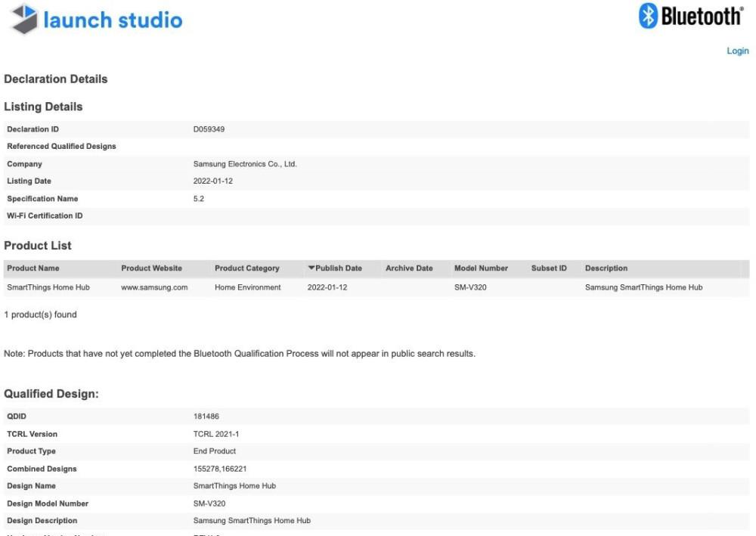
Task: Click the Bluetooth logo icon
Action: pyautogui.click(x=649, y=16)
